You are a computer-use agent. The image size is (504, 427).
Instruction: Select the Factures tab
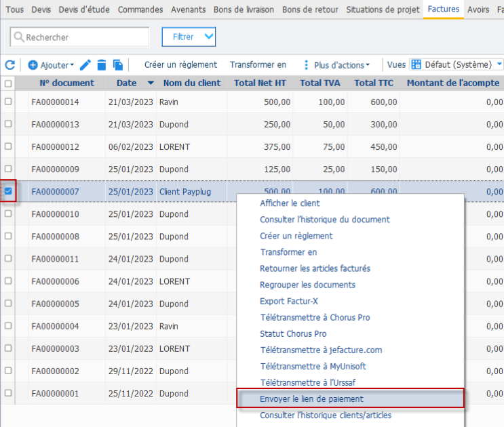point(444,9)
